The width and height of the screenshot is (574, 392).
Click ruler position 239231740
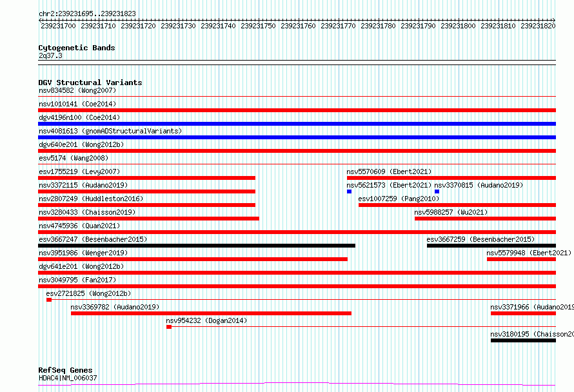point(218,26)
